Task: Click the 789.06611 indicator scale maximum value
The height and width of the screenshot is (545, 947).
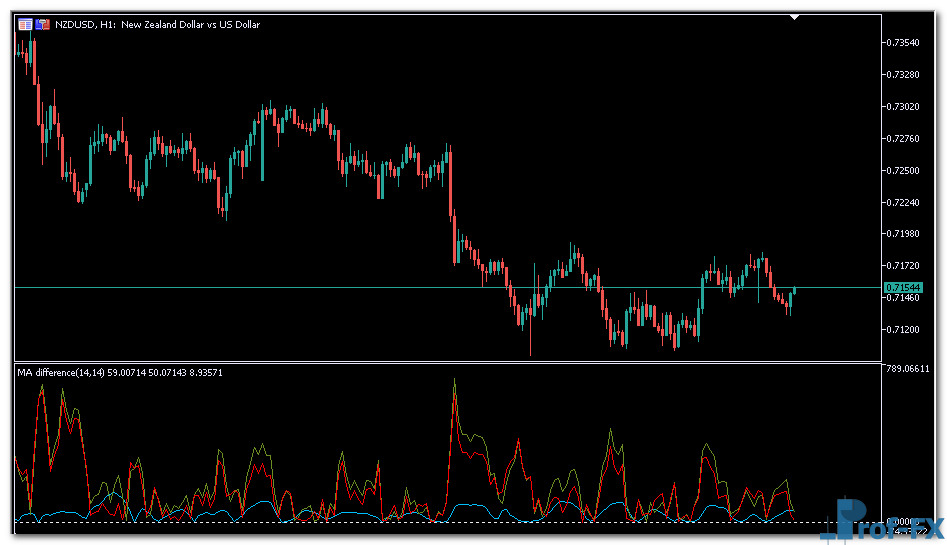Action: click(909, 369)
